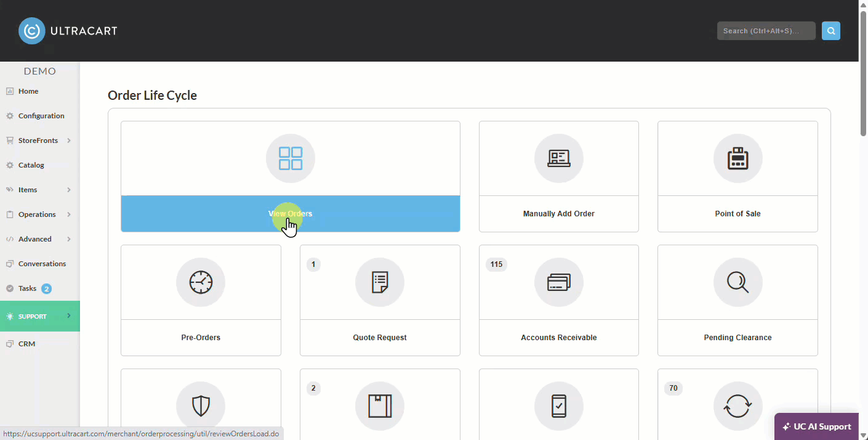Expand the Items chevron arrow
Screen dimensions: 868x440
click(69, 190)
